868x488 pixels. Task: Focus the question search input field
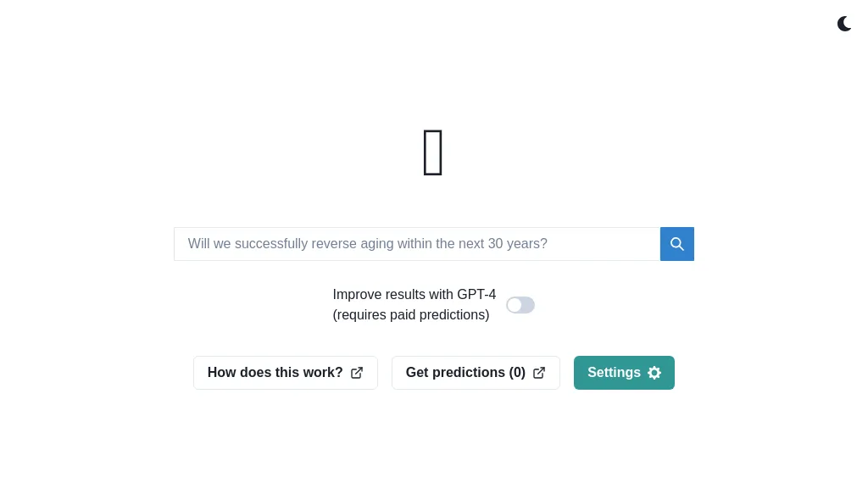(417, 244)
